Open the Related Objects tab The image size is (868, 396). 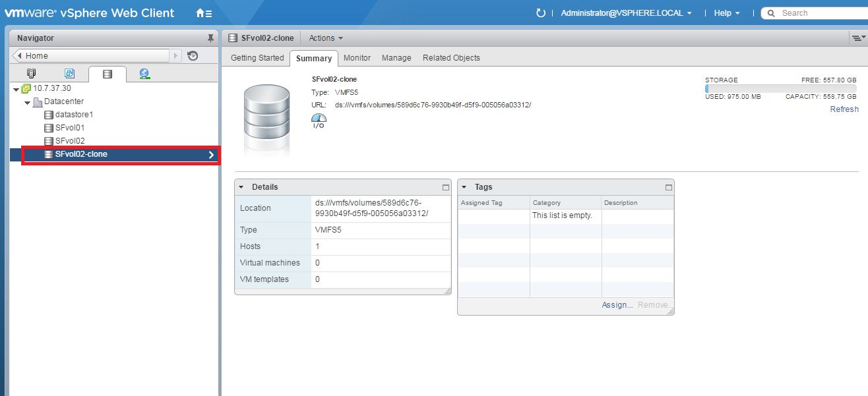(x=451, y=58)
